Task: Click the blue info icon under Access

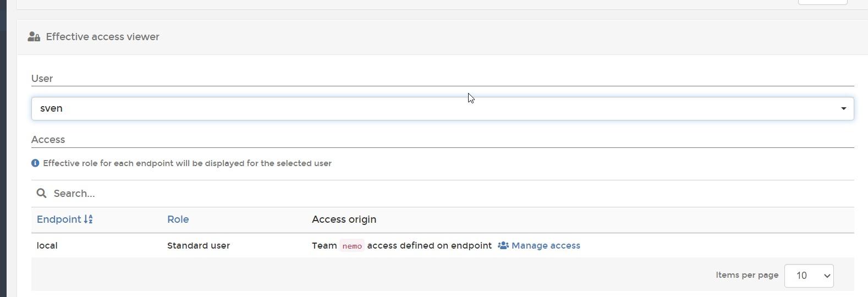Action: tap(35, 163)
